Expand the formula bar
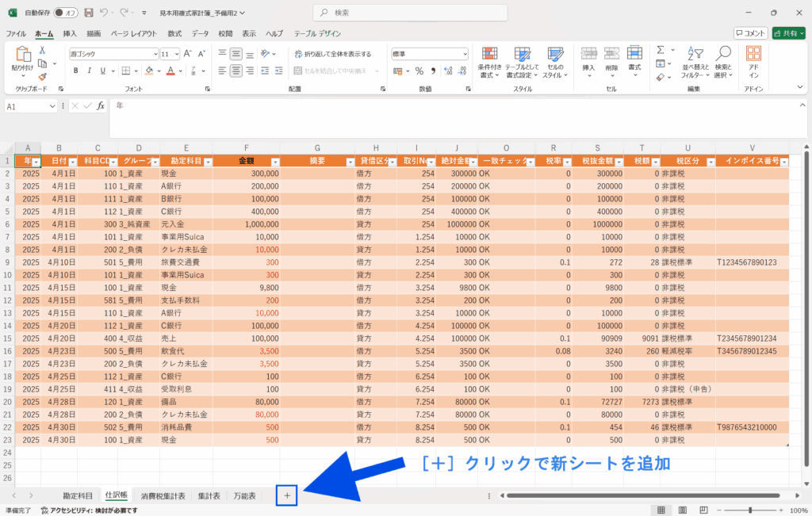 pos(802,105)
